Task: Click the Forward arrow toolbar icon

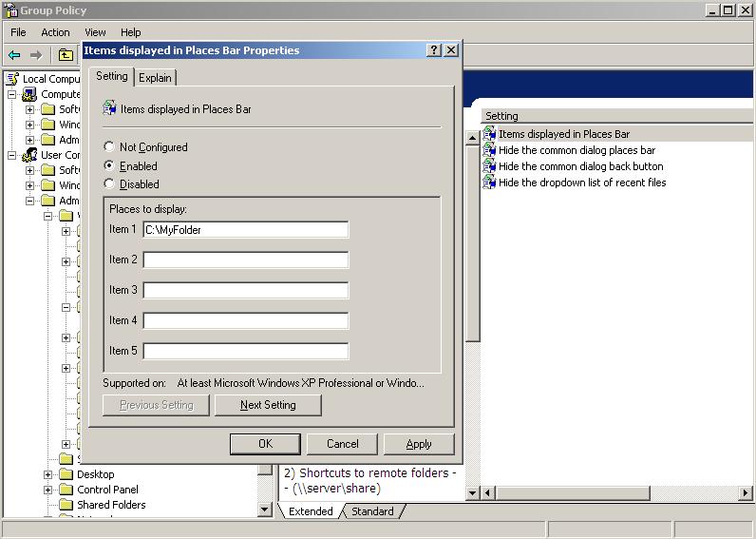Action: (36, 55)
